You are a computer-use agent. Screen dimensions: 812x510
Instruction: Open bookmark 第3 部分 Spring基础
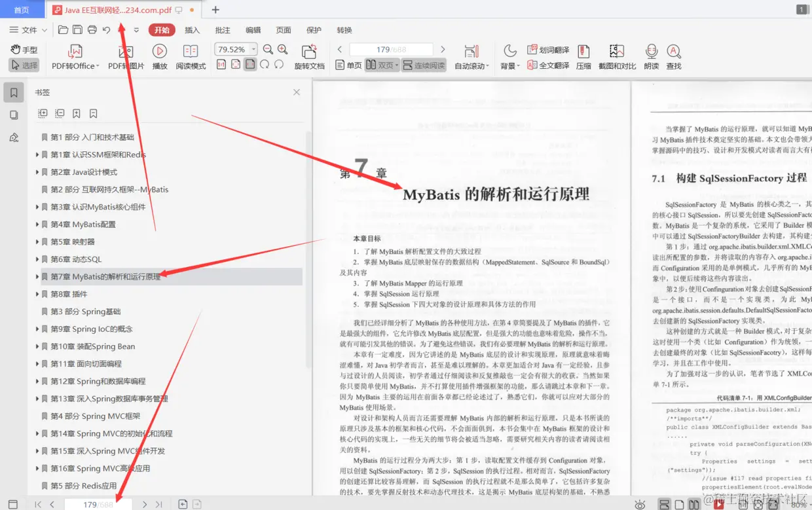click(86, 312)
